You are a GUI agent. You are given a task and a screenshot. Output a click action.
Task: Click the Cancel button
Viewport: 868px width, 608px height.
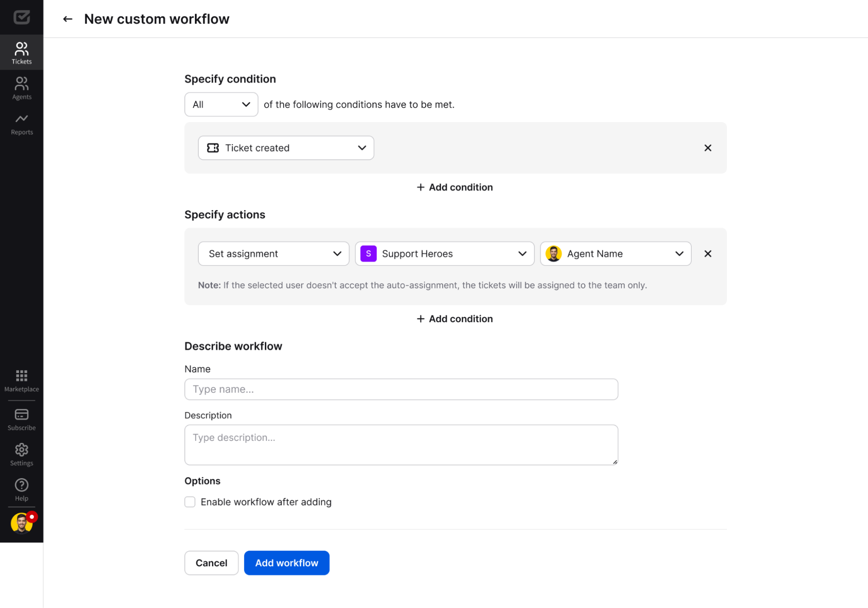[x=211, y=562]
